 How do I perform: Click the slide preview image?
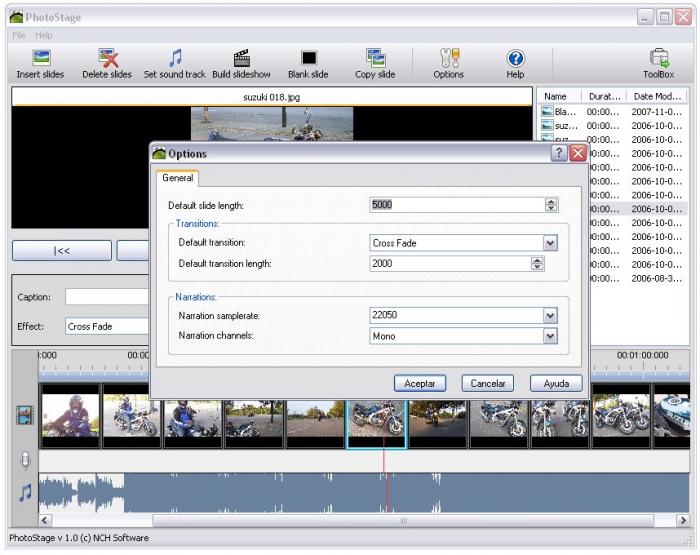272,124
